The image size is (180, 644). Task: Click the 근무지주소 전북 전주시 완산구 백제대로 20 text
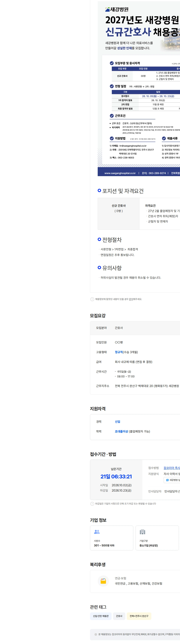[x=147, y=386]
